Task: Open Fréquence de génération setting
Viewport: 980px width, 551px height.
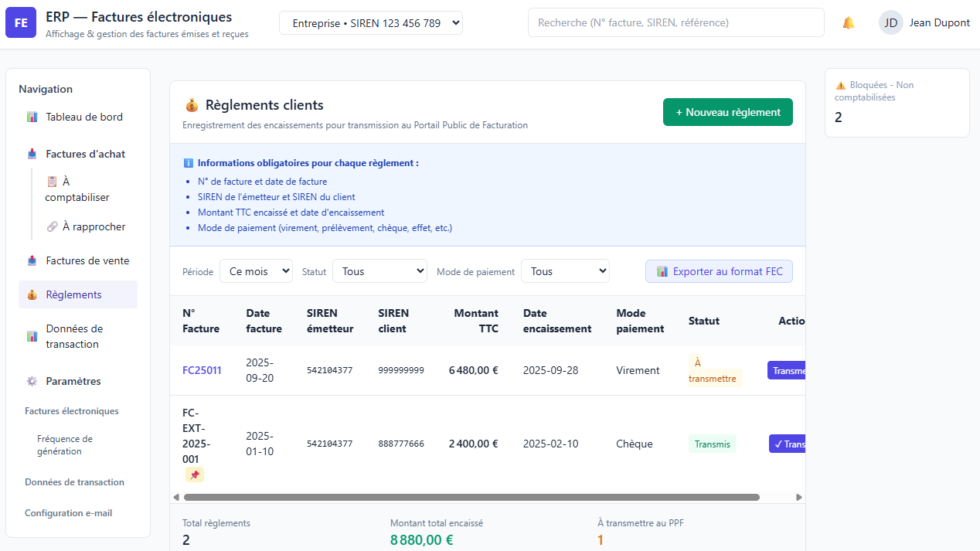Action: 65,445
